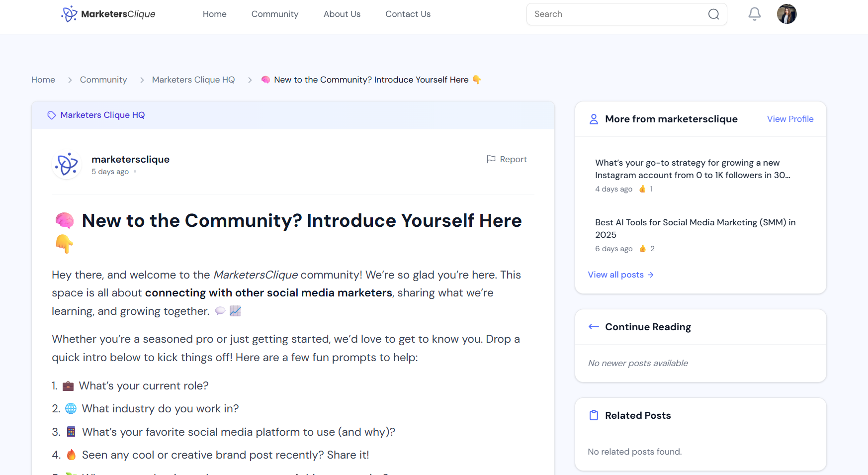This screenshot has width=868, height=475.
Task: Click the person icon beside More from marketersclique
Action: [x=594, y=119]
